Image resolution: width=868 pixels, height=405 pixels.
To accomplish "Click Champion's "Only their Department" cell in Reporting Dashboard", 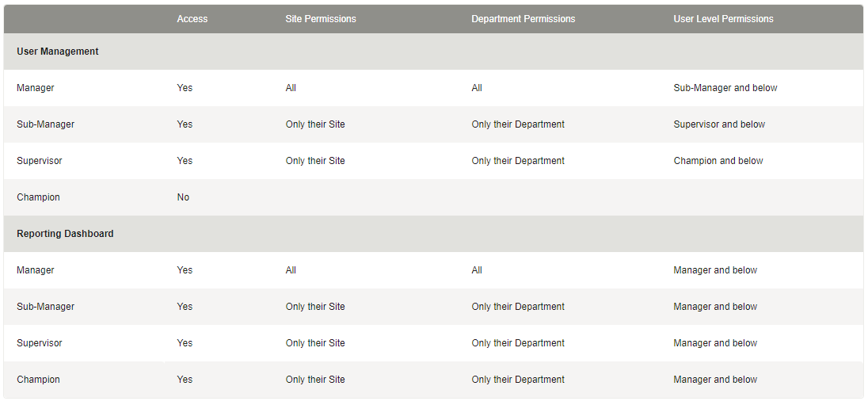I will 518,380.
